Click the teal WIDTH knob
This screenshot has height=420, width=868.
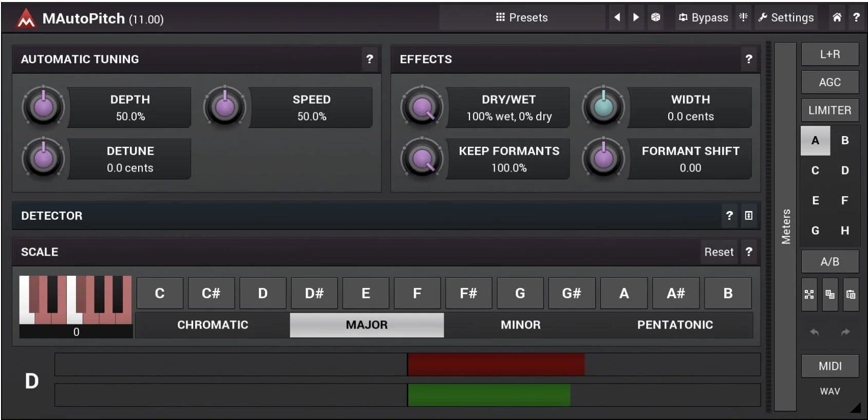point(603,107)
